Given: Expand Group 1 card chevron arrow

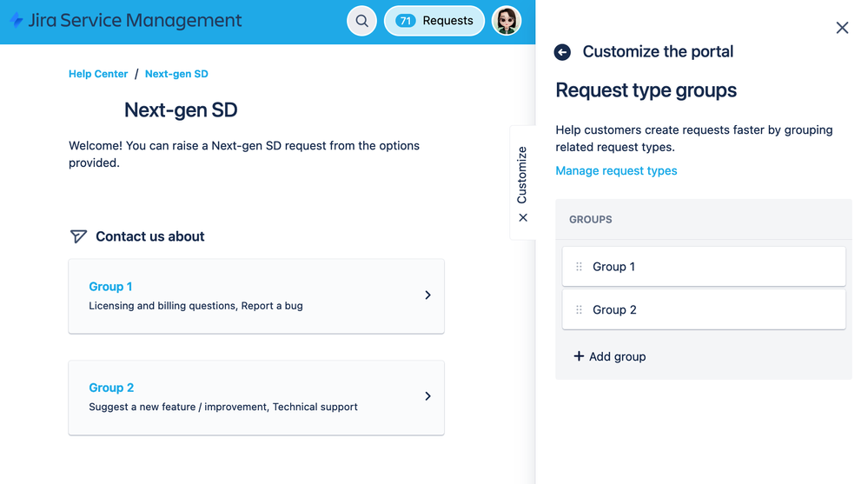Looking at the screenshot, I should pos(427,295).
